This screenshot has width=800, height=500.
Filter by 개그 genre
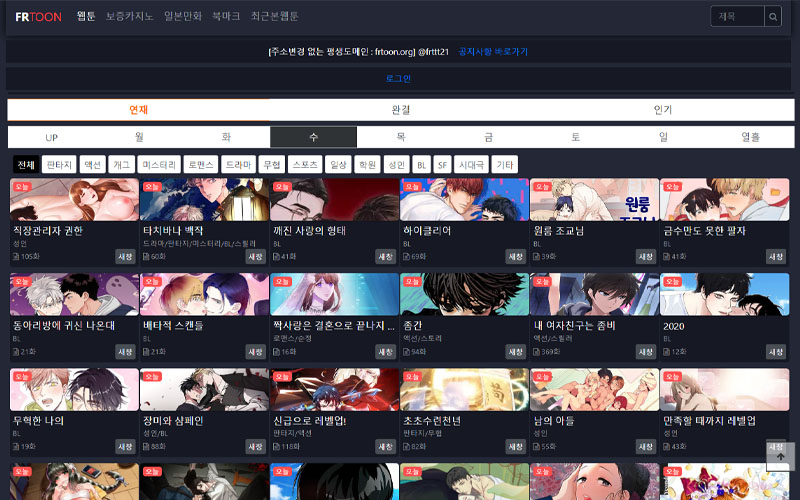click(x=121, y=165)
